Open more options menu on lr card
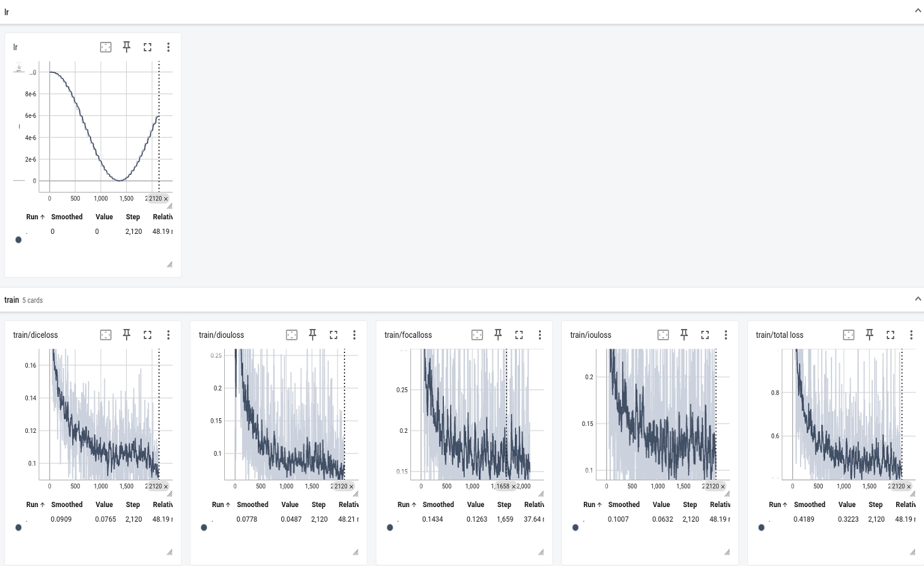 pyautogui.click(x=168, y=47)
